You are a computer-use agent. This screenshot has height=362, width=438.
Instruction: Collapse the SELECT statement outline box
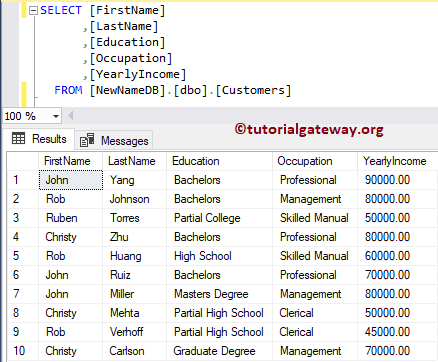tap(33, 11)
